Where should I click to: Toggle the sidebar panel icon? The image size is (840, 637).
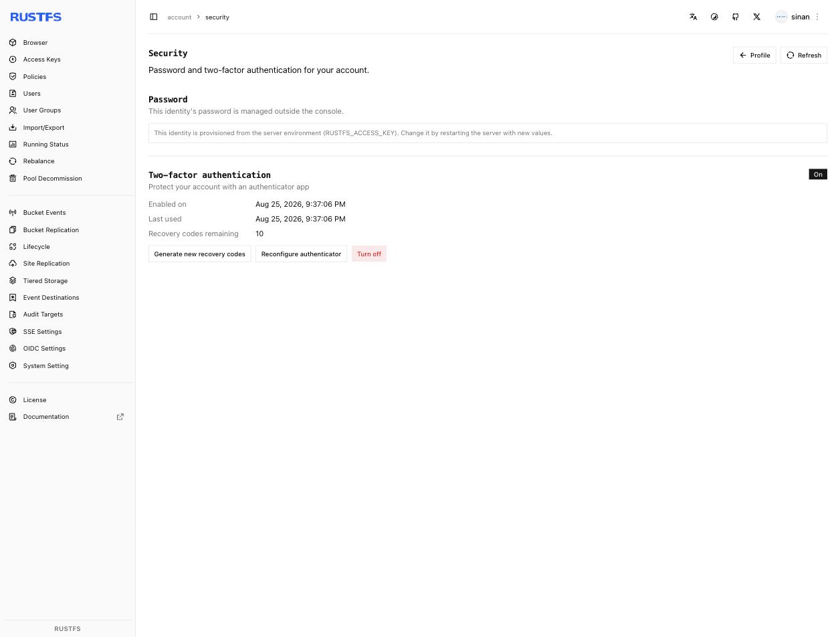pos(154,17)
